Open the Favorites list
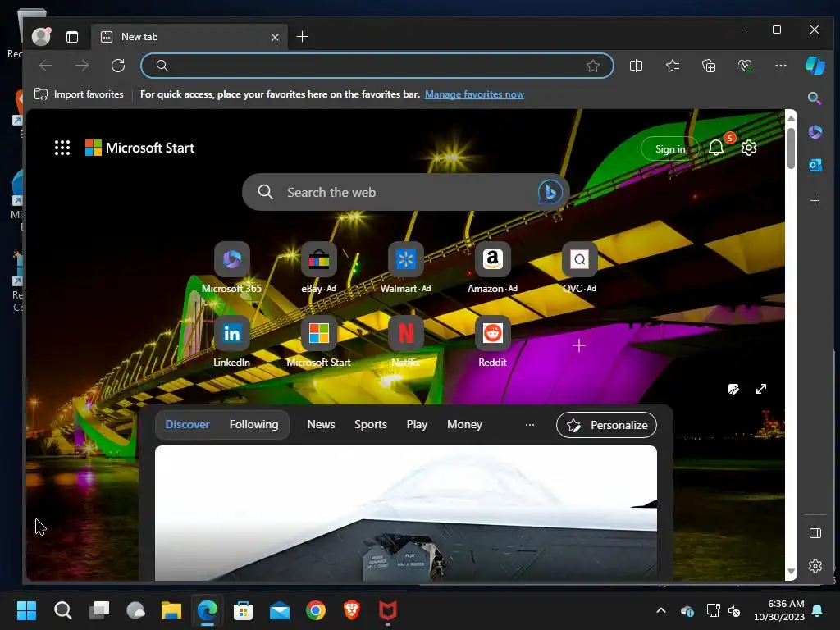 [673, 66]
